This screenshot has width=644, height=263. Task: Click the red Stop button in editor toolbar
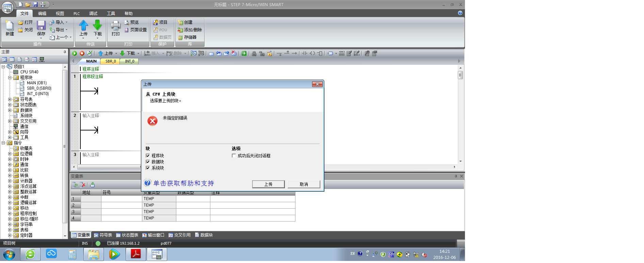(82, 53)
